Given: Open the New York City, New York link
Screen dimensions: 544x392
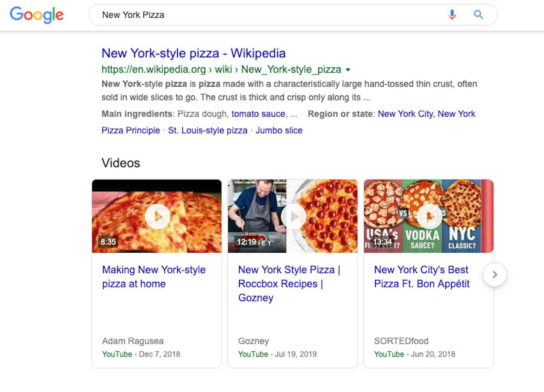Looking at the screenshot, I should 426,114.
